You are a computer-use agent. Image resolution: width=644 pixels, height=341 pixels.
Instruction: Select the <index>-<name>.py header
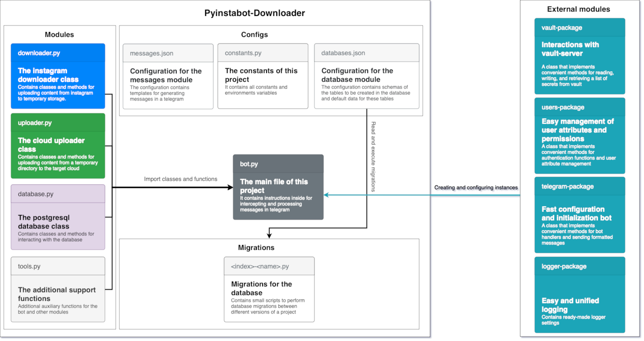269,266
